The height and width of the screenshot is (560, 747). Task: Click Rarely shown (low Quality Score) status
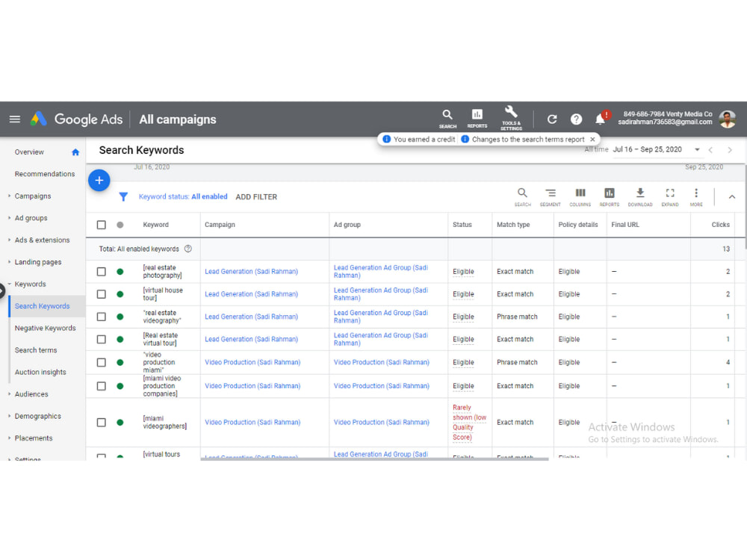[469, 423]
